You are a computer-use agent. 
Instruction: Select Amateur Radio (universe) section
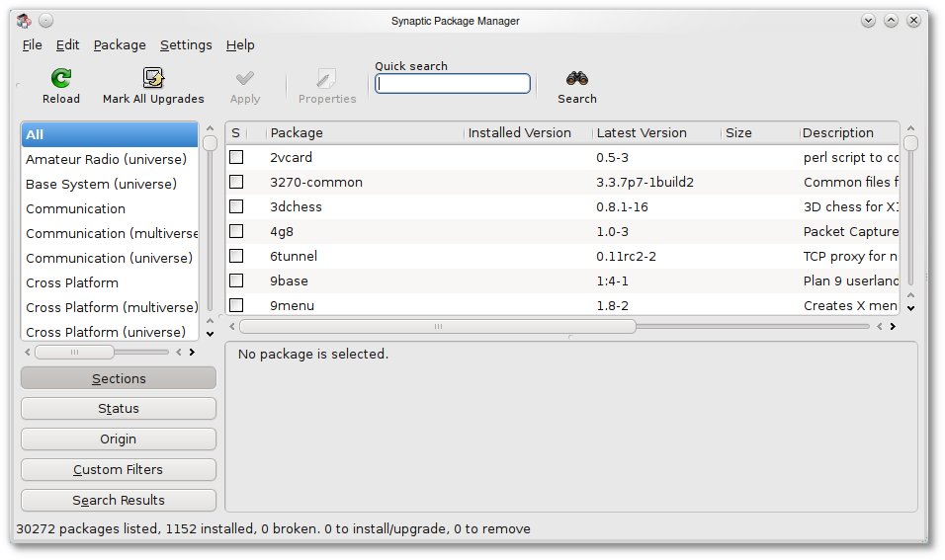pos(110,160)
